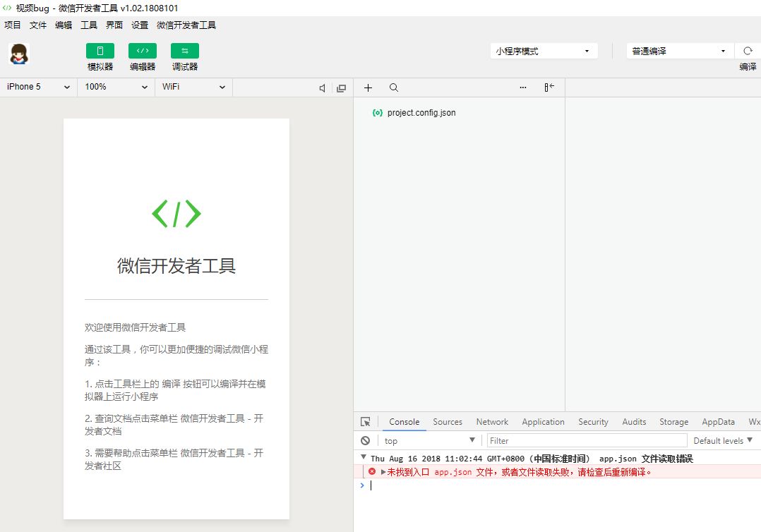Image resolution: width=761 pixels, height=532 pixels.
Task: Click the console Filter input field
Action: coord(587,440)
